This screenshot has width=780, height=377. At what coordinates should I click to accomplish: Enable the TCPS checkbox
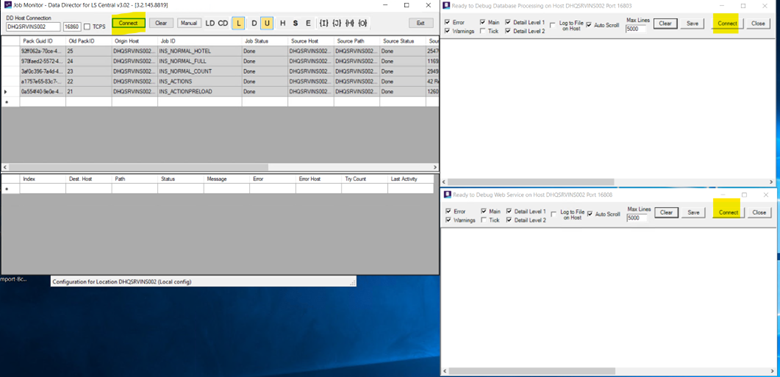(87, 27)
